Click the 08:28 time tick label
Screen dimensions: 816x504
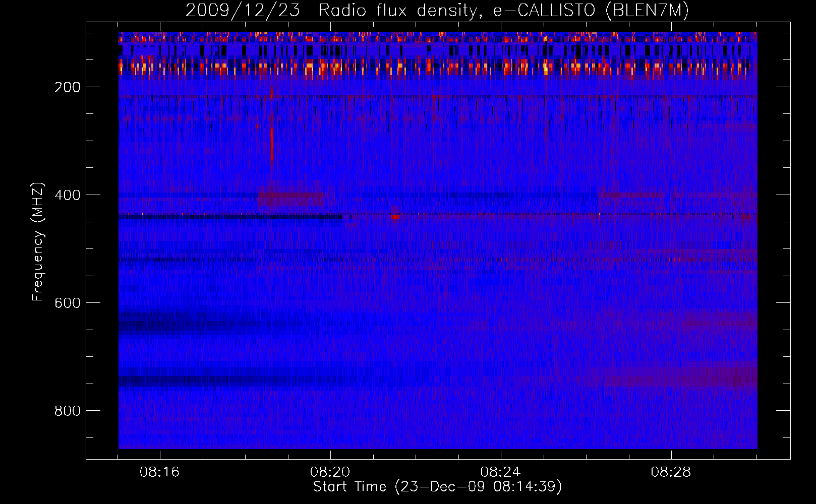[671, 472]
